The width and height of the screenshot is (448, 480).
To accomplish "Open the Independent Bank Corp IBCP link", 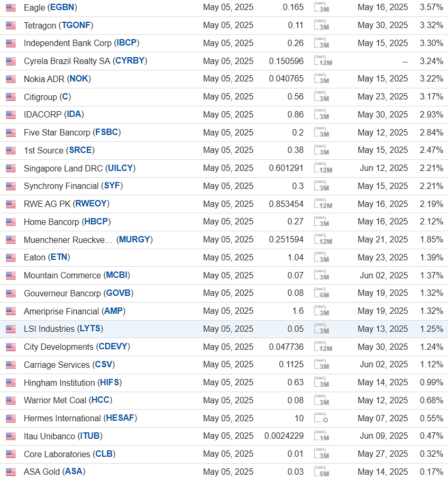I will click(127, 43).
